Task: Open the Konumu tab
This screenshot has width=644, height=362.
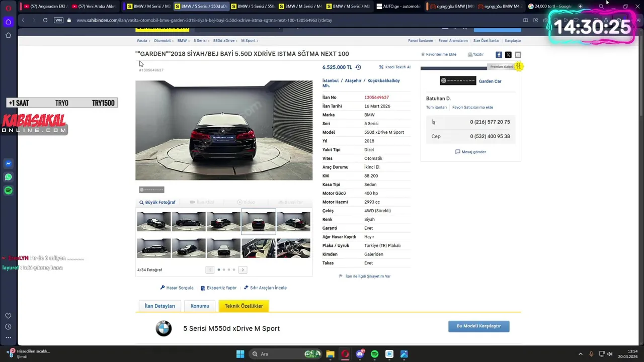Action: pos(200,306)
